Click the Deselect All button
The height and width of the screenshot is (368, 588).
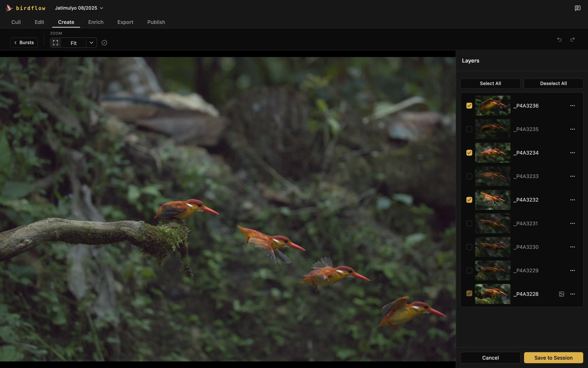pyautogui.click(x=553, y=83)
